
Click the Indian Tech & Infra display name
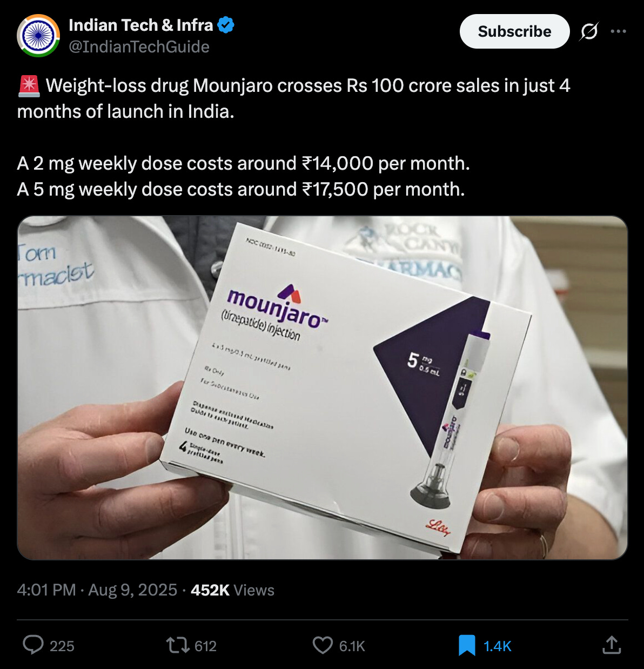click(141, 25)
